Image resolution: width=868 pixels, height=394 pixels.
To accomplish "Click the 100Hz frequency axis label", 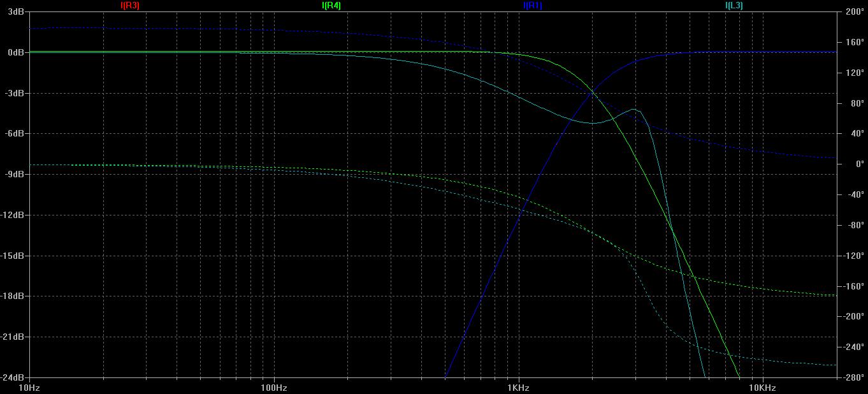I will click(273, 388).
